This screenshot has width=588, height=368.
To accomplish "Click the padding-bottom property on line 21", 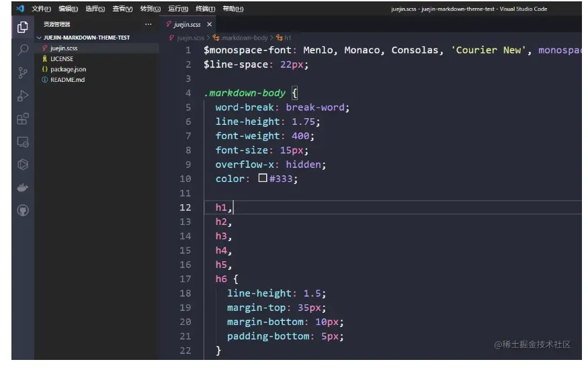I will (x=268, y=336).
